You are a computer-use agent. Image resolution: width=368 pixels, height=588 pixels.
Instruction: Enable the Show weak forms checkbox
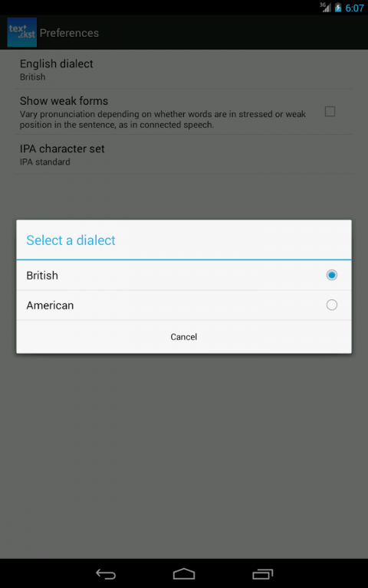coord(330,111)
